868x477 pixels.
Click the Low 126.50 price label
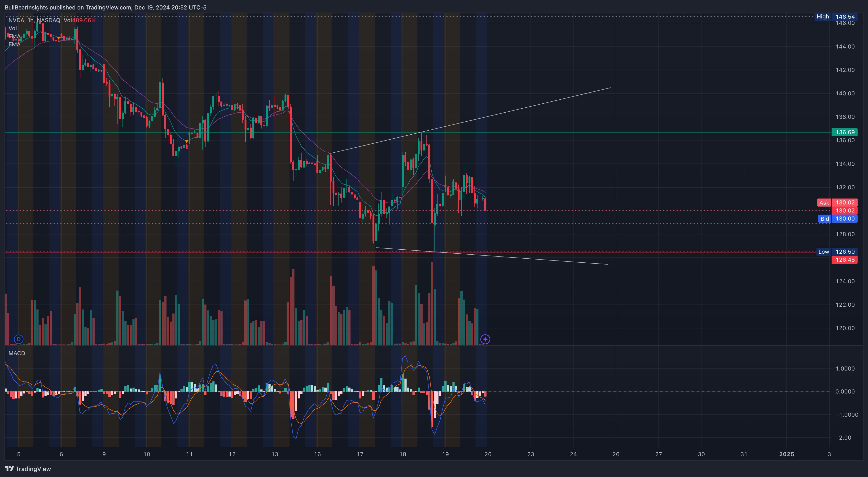click(837, 252)
